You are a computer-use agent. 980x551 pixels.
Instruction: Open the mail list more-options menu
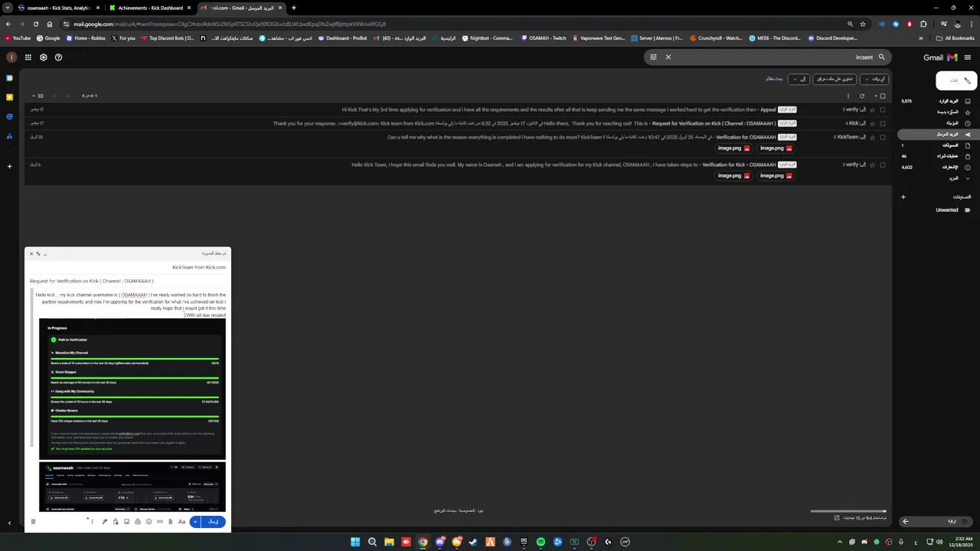click(848, 96)
